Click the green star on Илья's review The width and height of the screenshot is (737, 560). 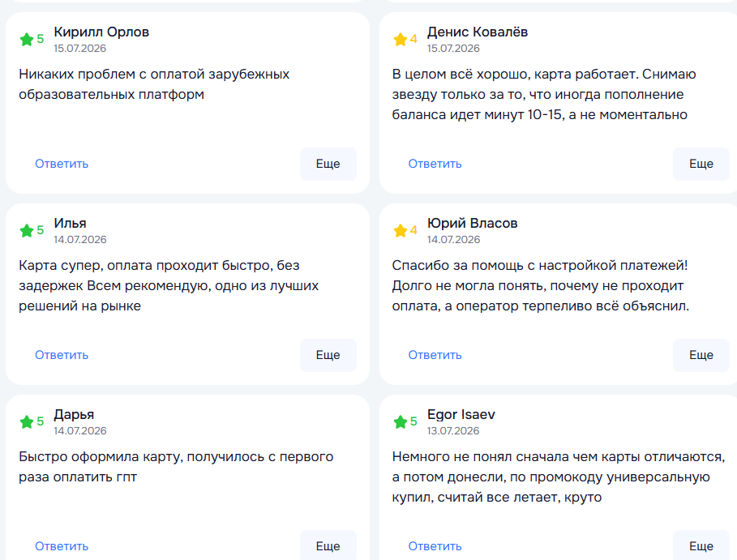27,231
